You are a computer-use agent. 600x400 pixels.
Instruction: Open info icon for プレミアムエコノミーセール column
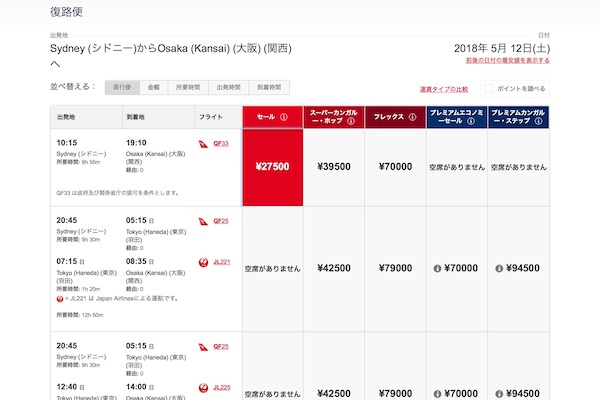[x=471, y=121]
